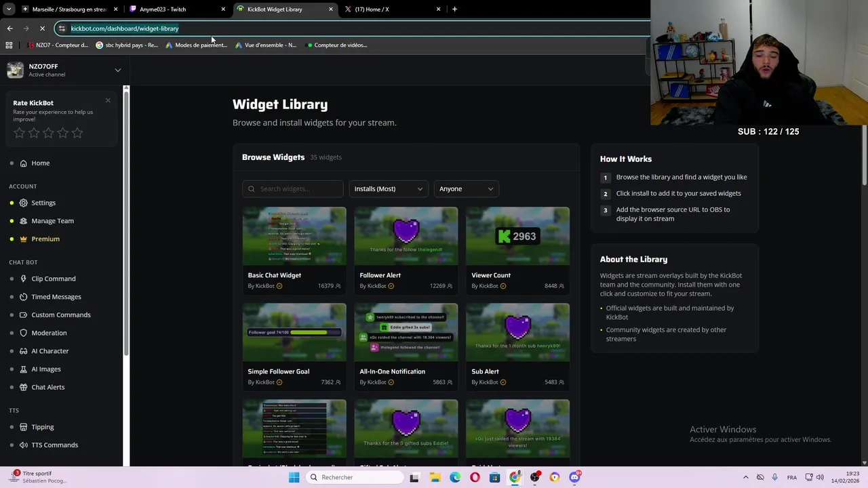The height and width of the screenshot is (488, 868).
Task: Open NZO7 - Compteur bookmark
Action: pos(58,45)
